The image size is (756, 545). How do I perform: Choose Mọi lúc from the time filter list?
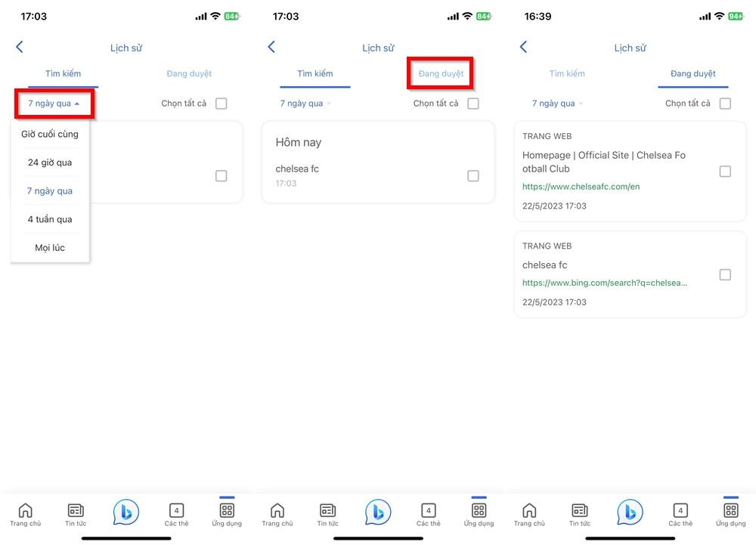tap(50, 247)
